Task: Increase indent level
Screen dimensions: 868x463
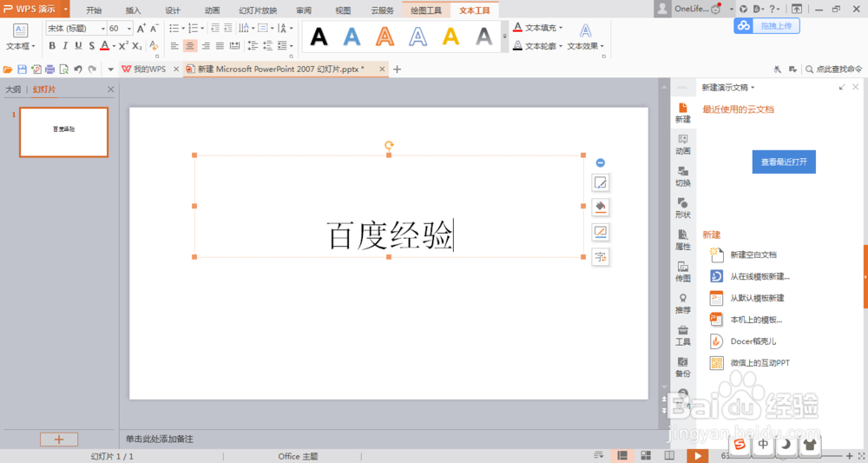Action: [x=228, y=29]
